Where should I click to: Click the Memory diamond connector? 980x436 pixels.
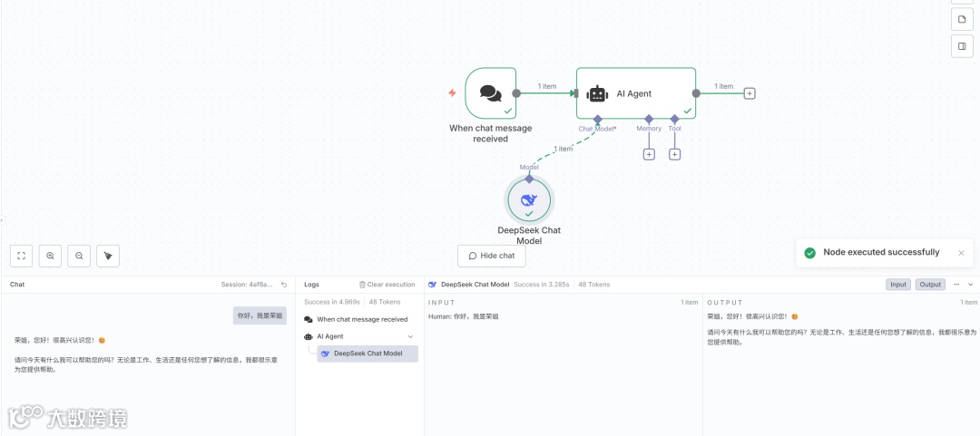649,119
